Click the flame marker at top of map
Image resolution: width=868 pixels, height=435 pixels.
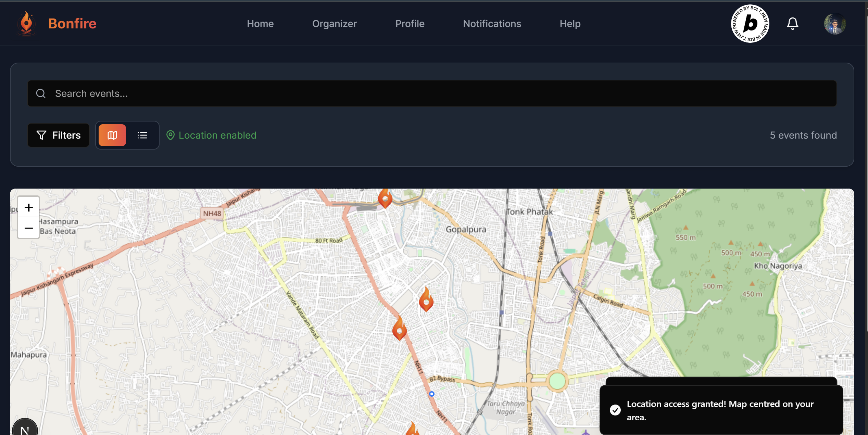click(x=385, y=198)
